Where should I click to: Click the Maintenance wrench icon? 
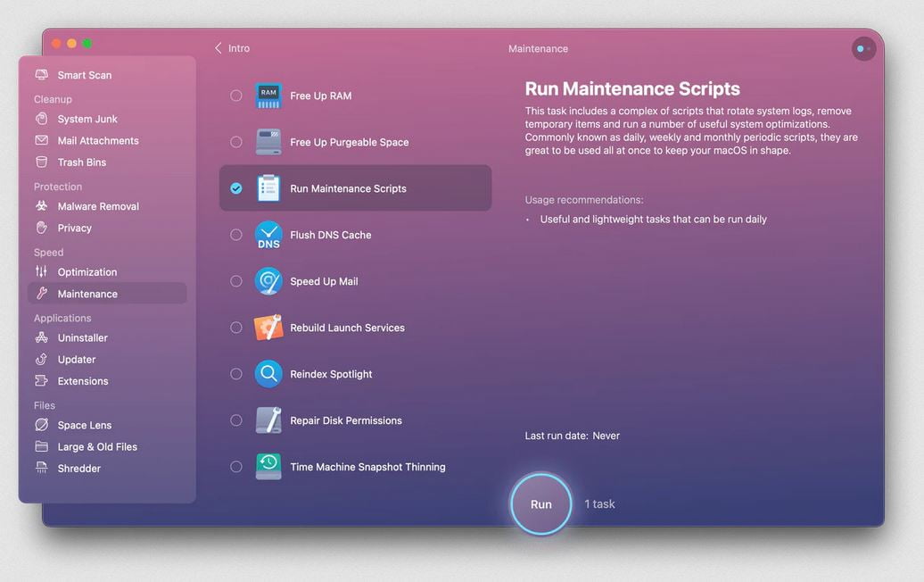41,293
